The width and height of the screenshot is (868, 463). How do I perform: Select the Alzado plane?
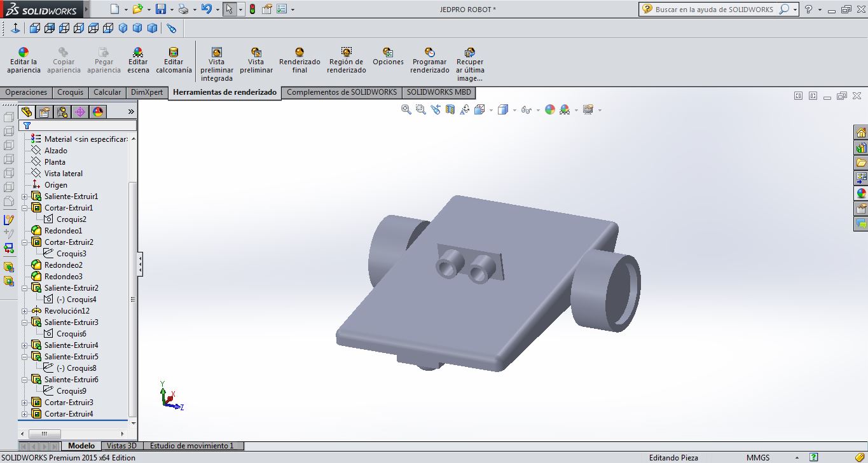[x=49, y=151]
